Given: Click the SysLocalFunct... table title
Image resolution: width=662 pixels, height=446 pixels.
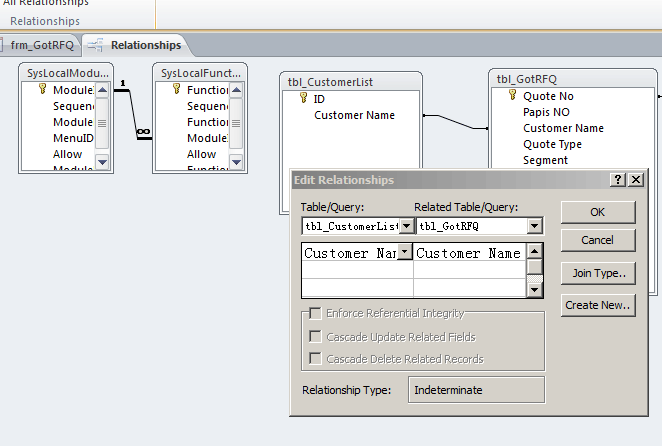Looking at the screenshot, I should click(x=201, y=73).
